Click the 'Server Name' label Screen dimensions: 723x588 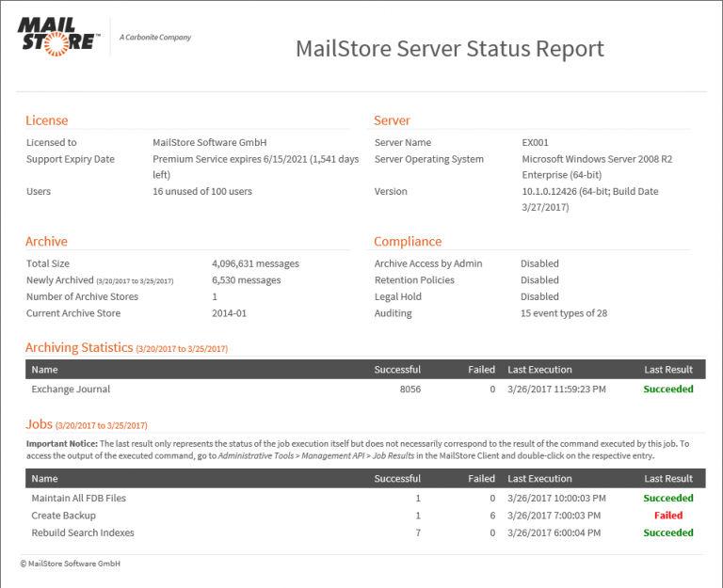pyautogui.click(x=403, y=142)
